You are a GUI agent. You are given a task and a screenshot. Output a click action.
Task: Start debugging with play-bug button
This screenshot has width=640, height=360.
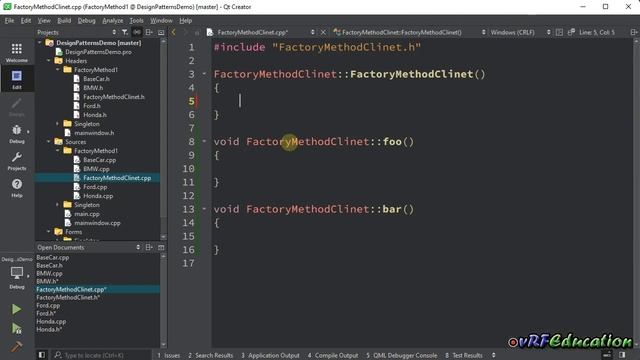coord(16,328)
